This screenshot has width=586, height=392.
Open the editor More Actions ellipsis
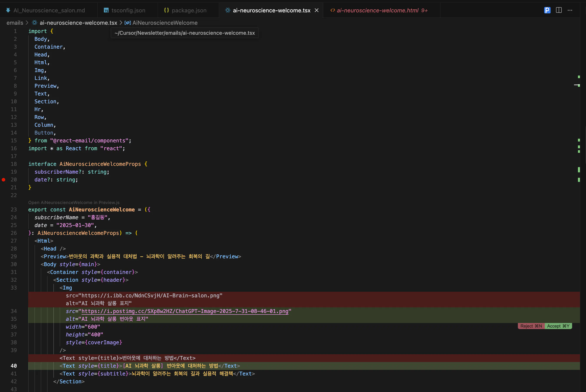point(570,10)
